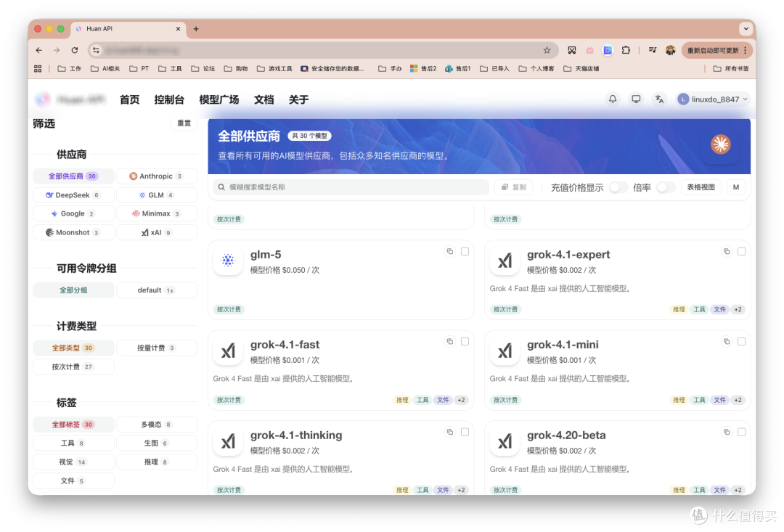
Task: Filter by DeepSeek supplier
Action: 73,195
